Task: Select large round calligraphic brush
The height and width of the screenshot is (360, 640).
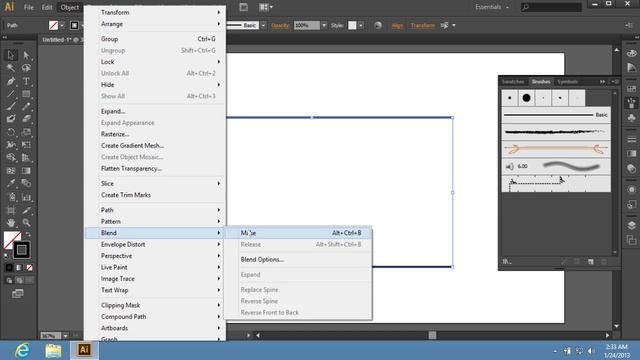Action: (x=527, y=98)
